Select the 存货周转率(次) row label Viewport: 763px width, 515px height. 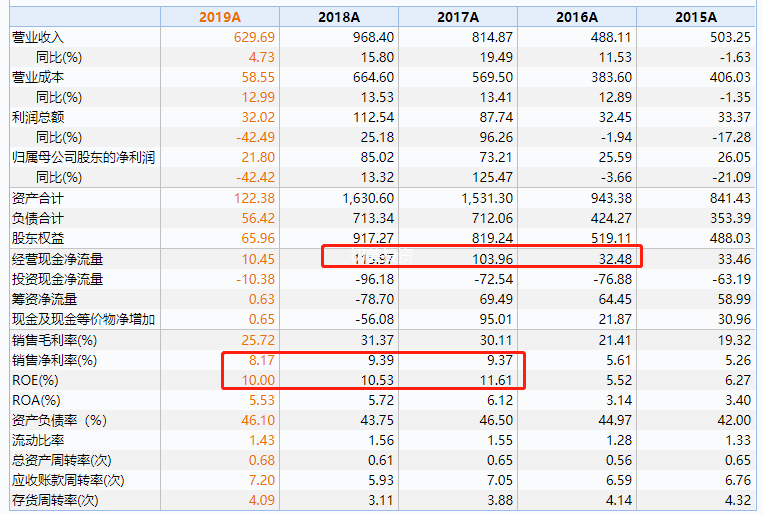[x=55, y=500]
